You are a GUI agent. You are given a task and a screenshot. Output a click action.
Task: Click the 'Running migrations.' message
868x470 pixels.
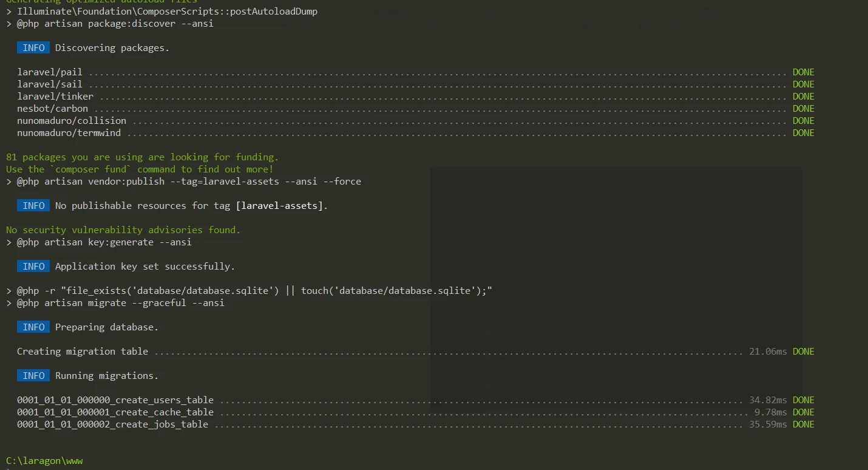click(107, 376)
